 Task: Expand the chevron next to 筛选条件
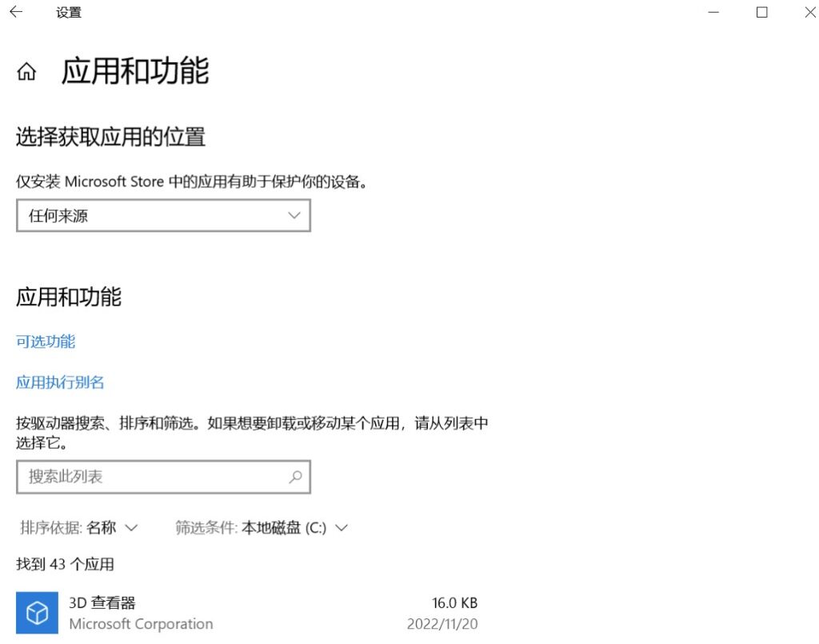point(342,528)
